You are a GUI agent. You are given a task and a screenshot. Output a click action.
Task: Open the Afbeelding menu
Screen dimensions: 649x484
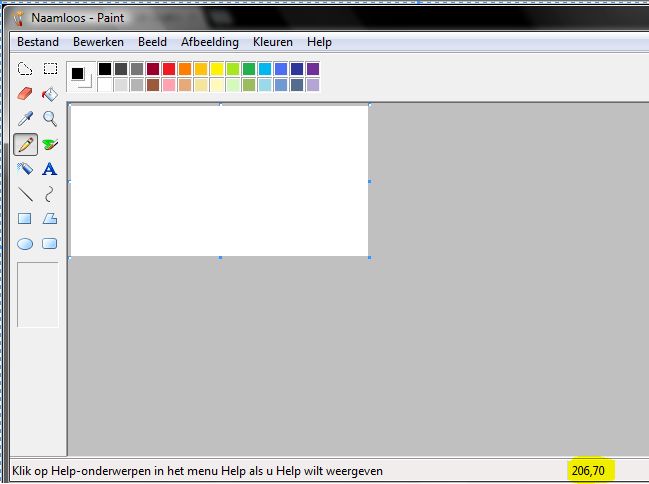pos(210,42)
